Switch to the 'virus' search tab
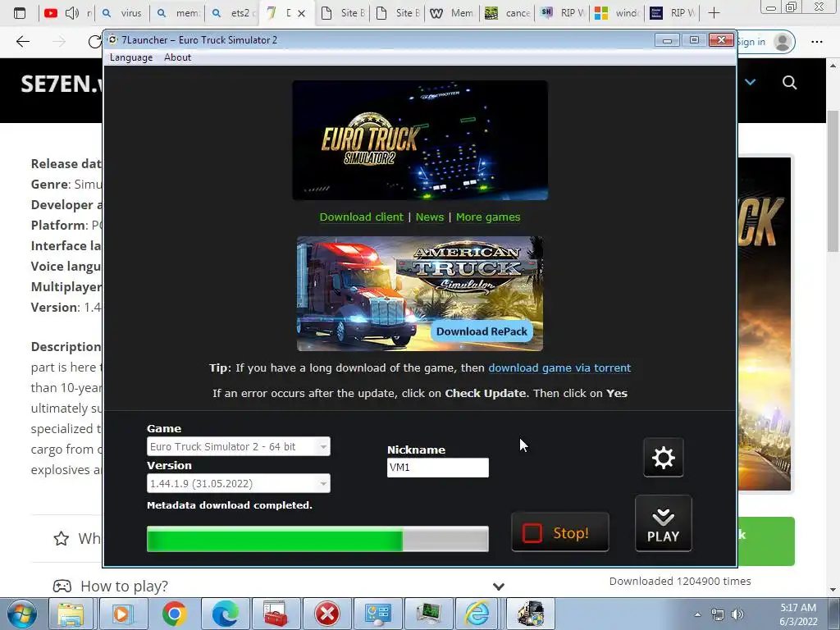The width and height of the screenshot is (840, 630). point(122,13)
